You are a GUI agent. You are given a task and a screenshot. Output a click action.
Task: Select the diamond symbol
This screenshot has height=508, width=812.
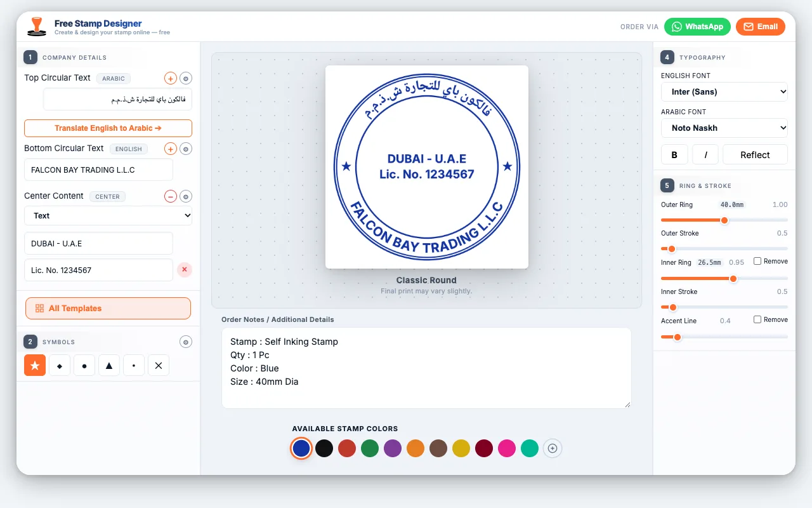pos(60,365)
